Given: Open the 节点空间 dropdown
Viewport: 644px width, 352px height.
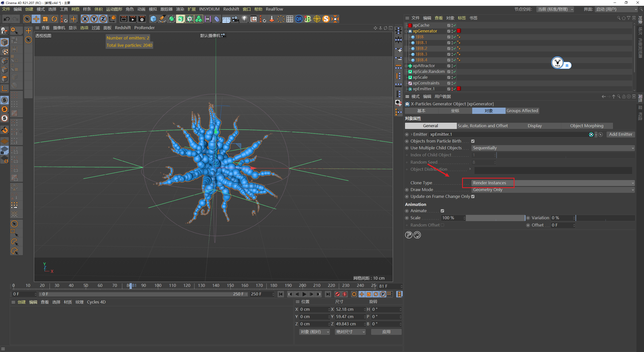Looking at the screenshot, I should pyautogui.click(x=555, y=9).
